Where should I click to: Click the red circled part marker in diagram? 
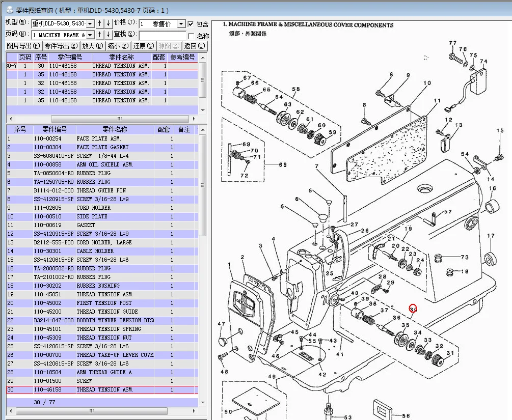pos(413,309)
